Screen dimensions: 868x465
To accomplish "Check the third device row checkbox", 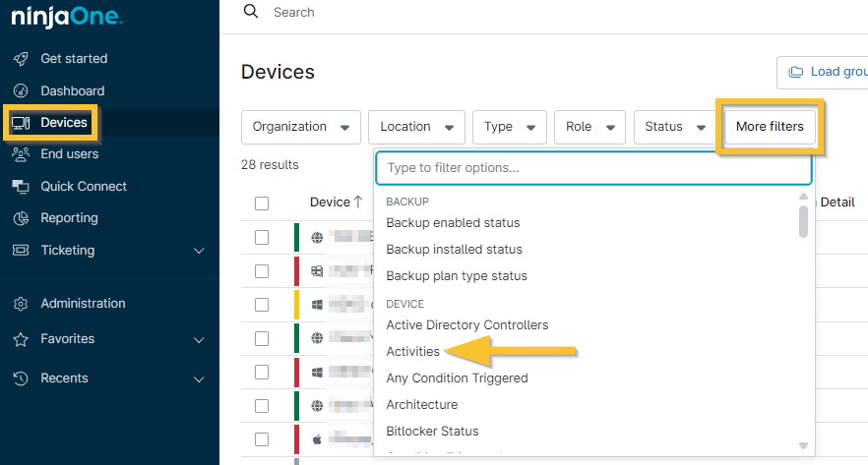I will (x=262, y=305).
